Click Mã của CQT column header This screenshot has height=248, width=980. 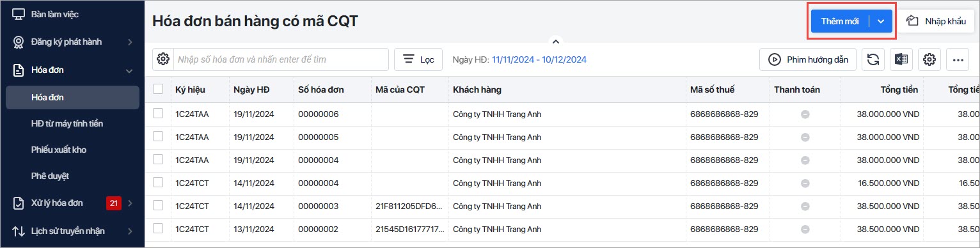pos(400,89)
